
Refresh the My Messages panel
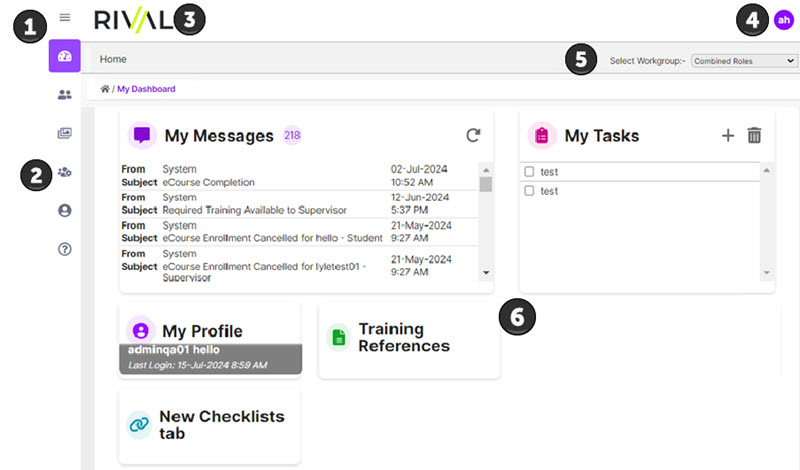click(x=473, y=135)
